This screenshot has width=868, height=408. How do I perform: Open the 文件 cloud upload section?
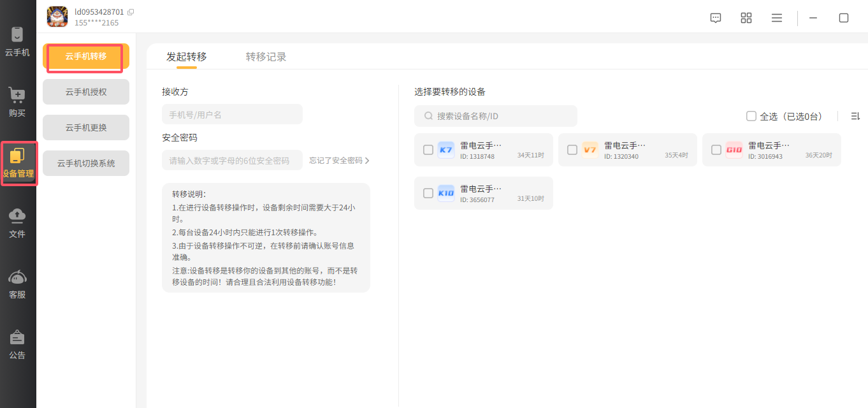[x=17, y=223]
